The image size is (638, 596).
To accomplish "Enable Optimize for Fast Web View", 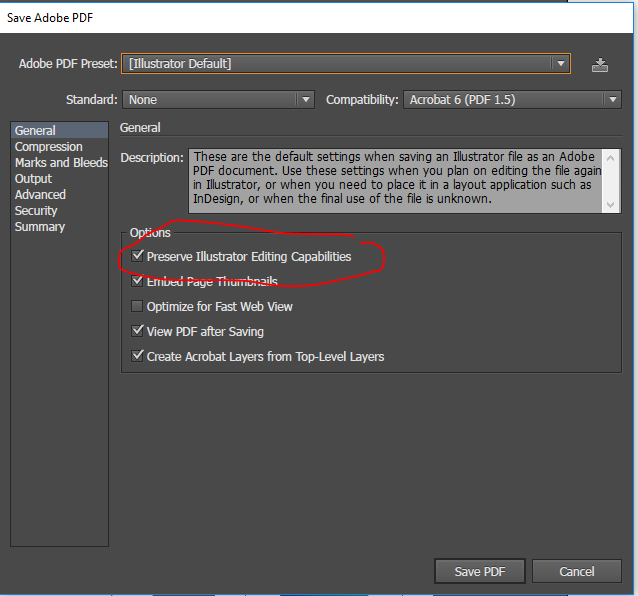I will click(137, 306).
